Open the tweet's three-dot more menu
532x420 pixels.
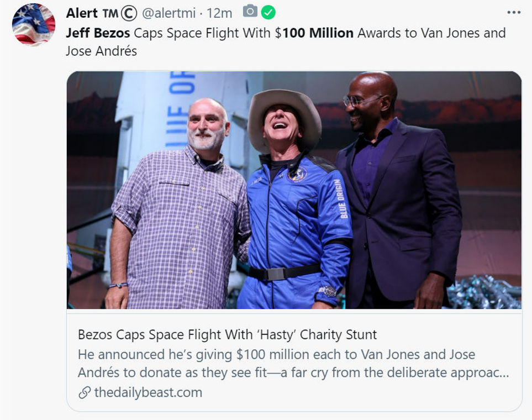pyautogui.click(x=514, y=13)
